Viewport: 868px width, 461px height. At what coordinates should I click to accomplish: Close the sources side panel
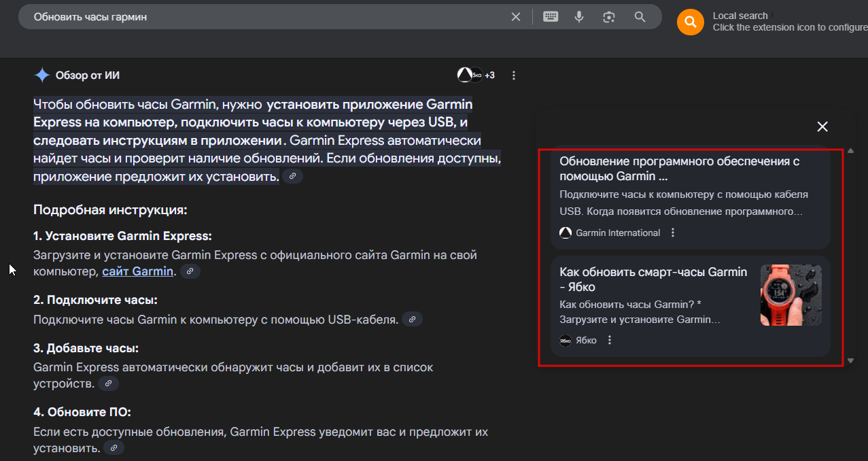click(822, 126)
